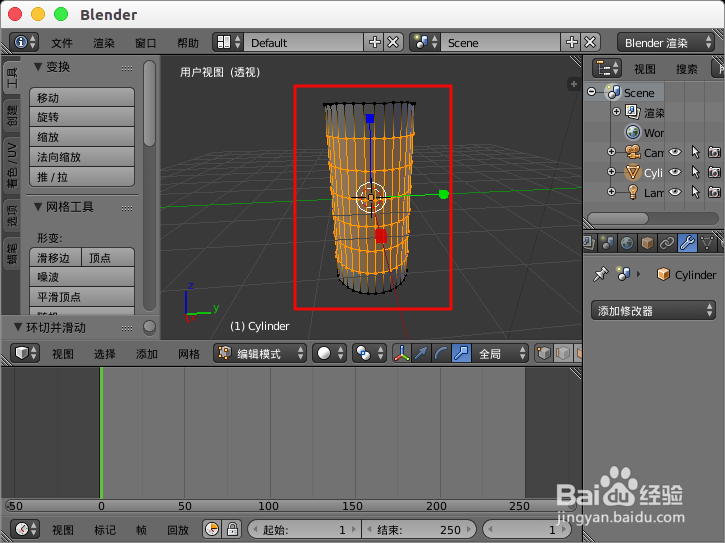Delete the Default screen layout
725x543 pixels.
pyautogui.click(x=393, y=43)
